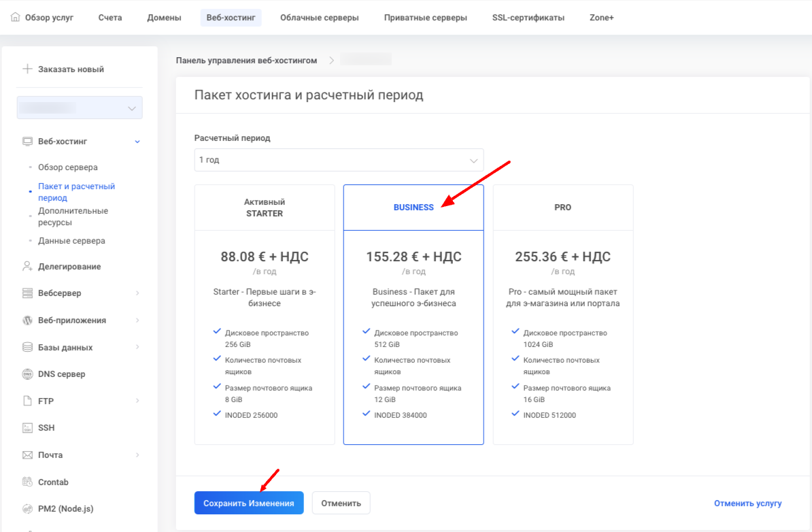This screenshot has height=532, width=812.
Task: Collapse the Веб-хостинг sidebar section
Action: point(137,142)
